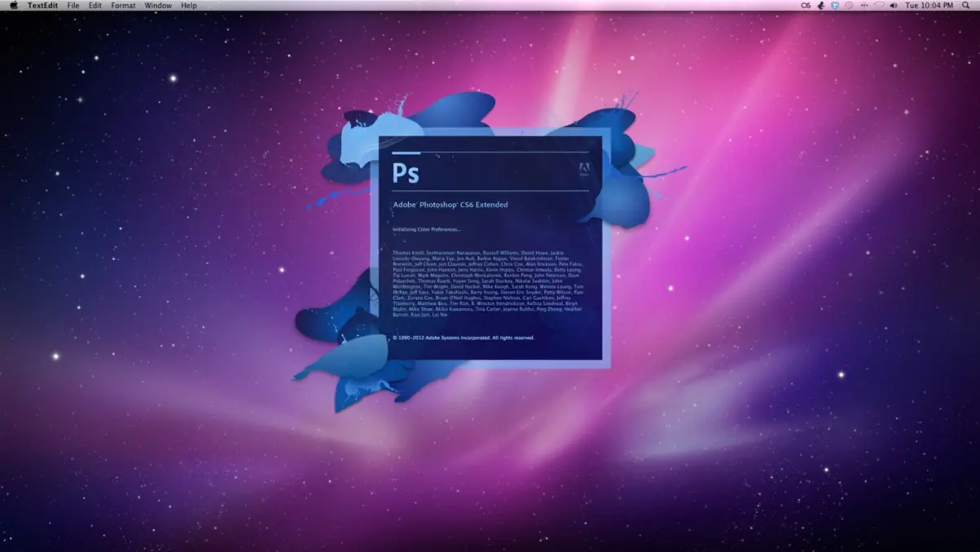Image resolution: width=980 pixels, height=552 pixels.
Task: Open the File menu
Action: click(x=73, y=6)
